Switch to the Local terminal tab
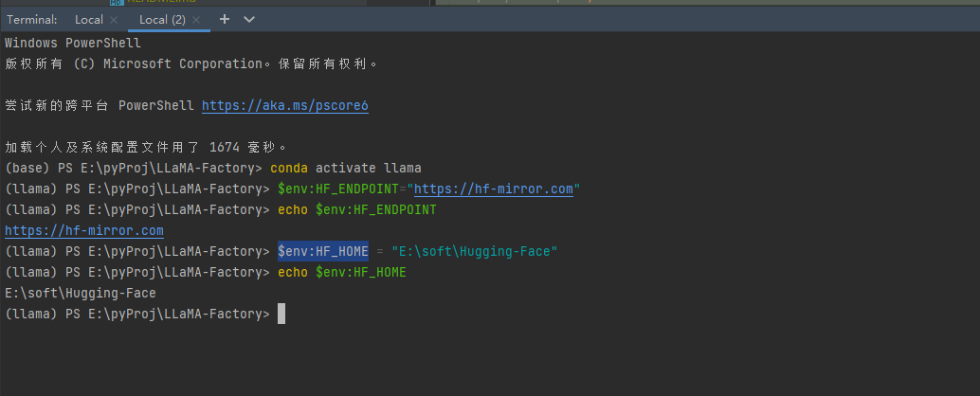Screen dimensions: 980x396 tap(89, 20)
